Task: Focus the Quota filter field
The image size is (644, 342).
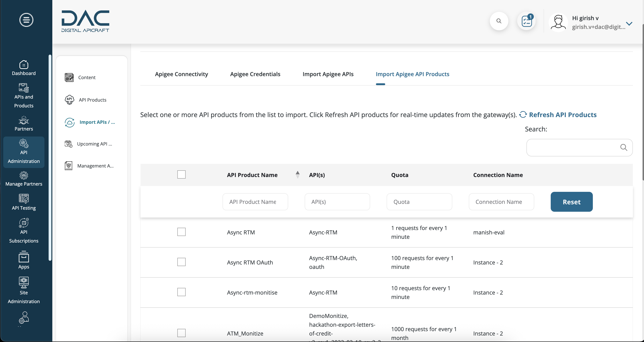Action: coord(419,202)
